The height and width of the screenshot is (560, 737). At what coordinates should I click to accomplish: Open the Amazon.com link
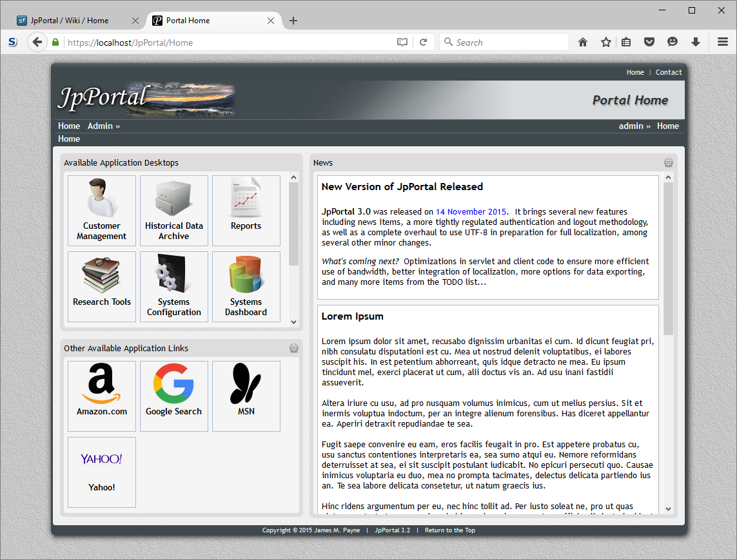101,396
